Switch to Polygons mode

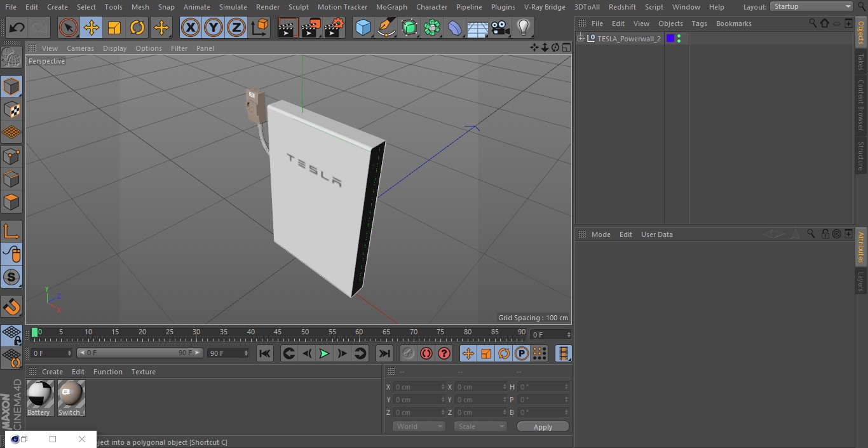pyautogui.click(x=11, y=203)
